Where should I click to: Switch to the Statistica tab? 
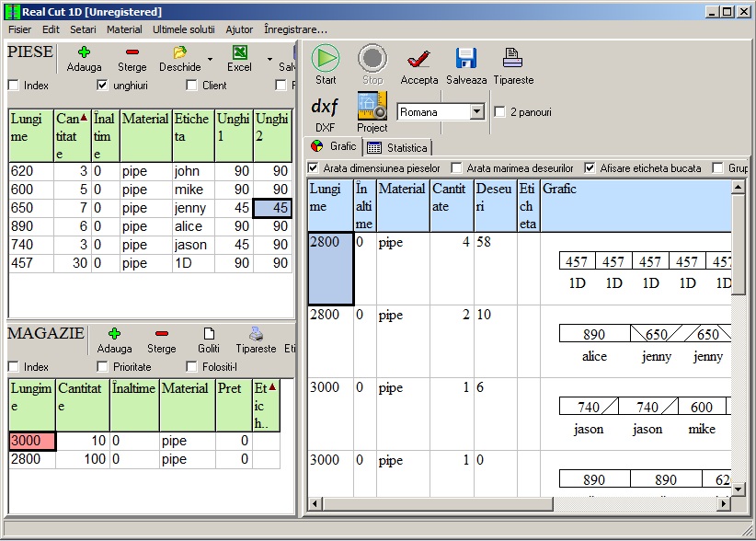pyautogui.click(x=398, y=147)
